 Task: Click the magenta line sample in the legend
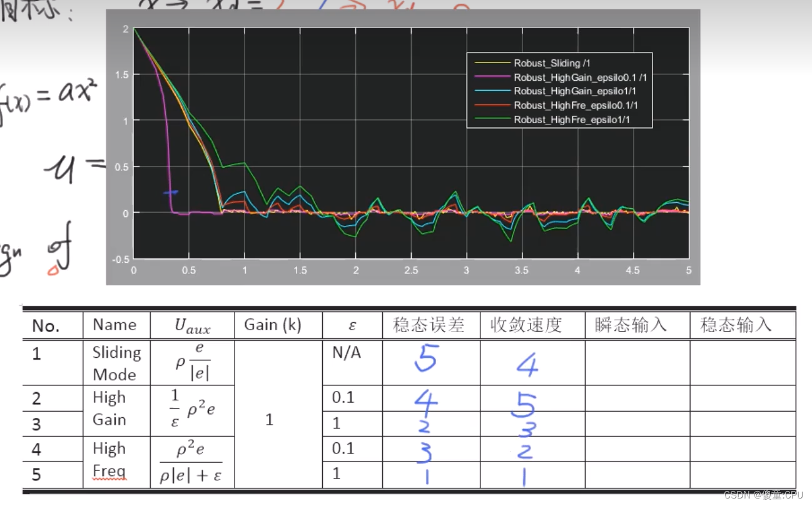tap(493, 78)
